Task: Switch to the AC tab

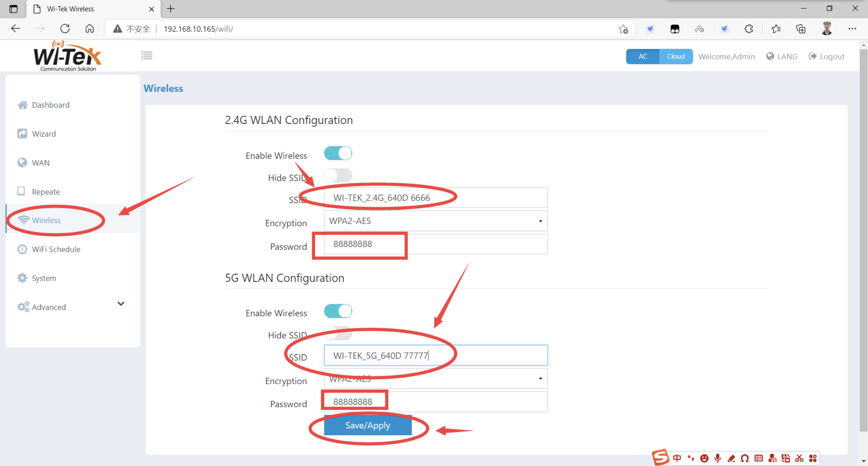Action: coord(643,56)
